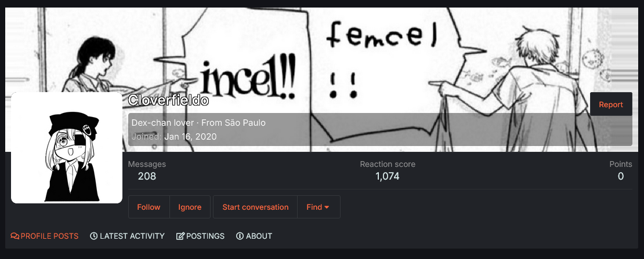Report this profile

click(x=611, y=104)
